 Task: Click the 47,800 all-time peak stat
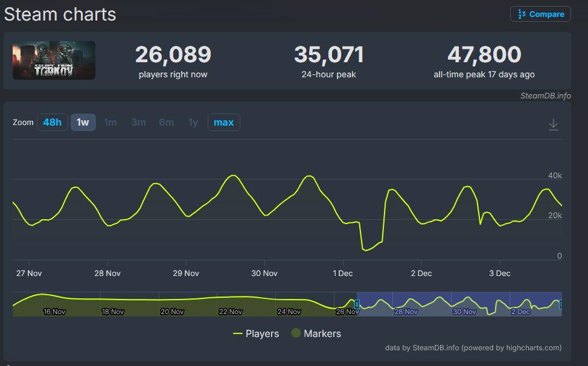484,61
